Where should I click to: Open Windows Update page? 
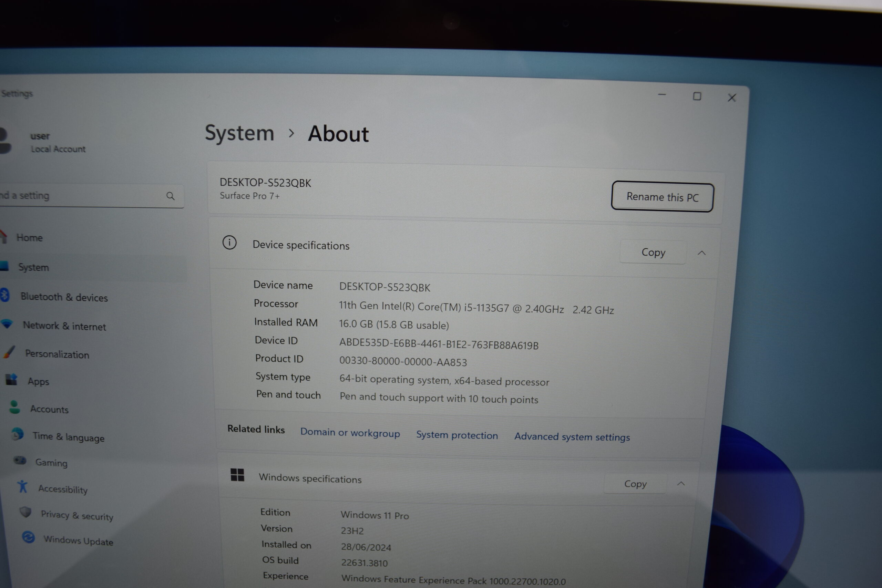[x=78, y=541]
